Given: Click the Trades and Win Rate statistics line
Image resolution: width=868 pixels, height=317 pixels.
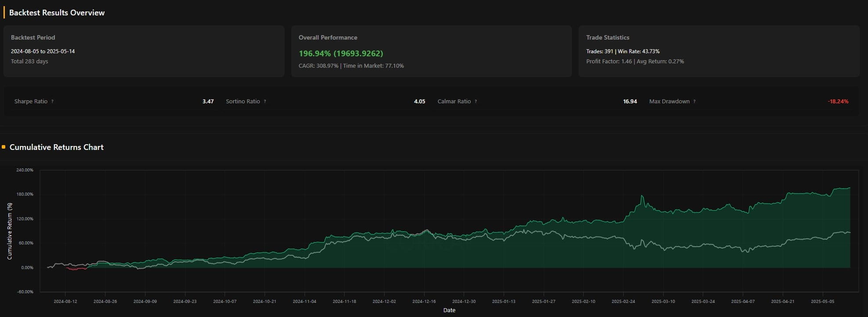Looking at the screenshot, I should [622, 51].
